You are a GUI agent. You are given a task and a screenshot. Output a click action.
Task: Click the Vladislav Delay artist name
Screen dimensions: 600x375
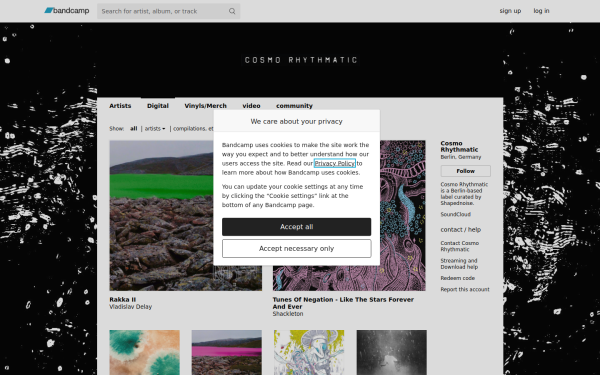[x=130, y=307]
